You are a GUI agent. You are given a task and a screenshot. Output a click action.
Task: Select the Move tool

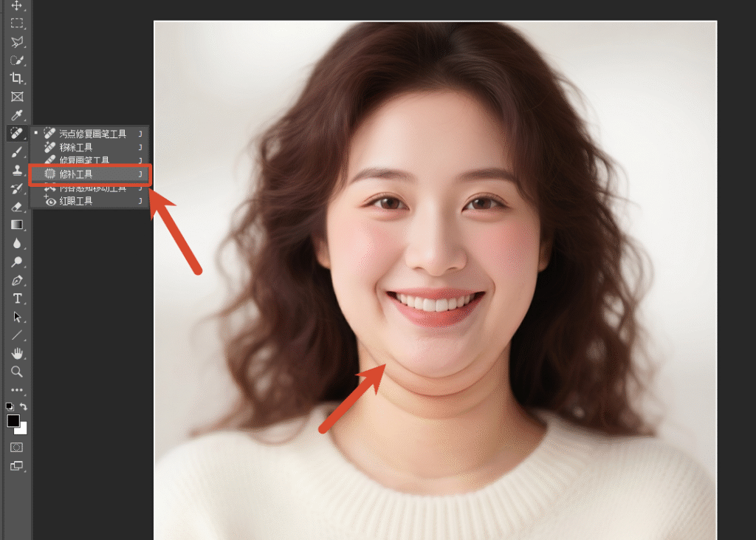(x=16, y=6)
